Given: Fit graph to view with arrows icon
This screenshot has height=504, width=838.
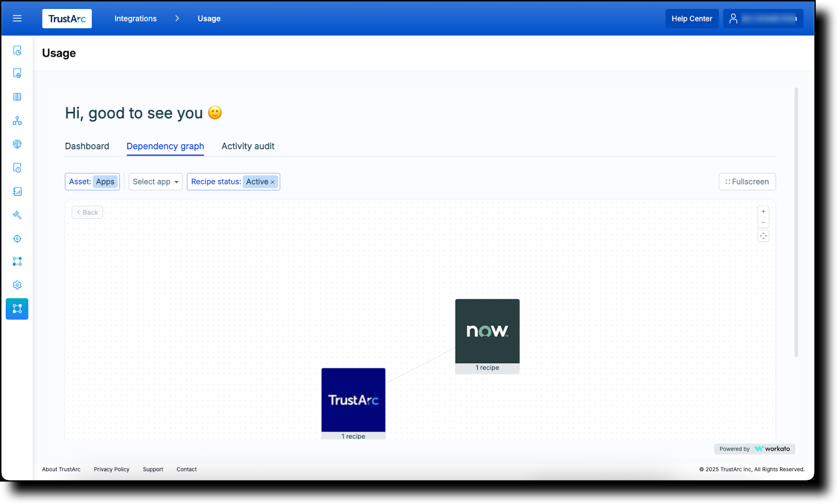Looking at the screenshot, I should 763,236.
